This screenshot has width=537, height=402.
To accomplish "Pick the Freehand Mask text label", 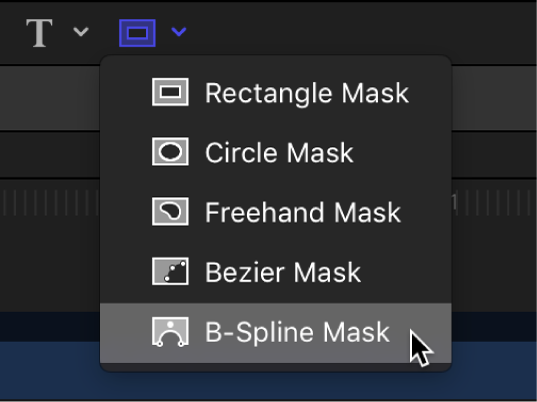I will pos(303,212).
